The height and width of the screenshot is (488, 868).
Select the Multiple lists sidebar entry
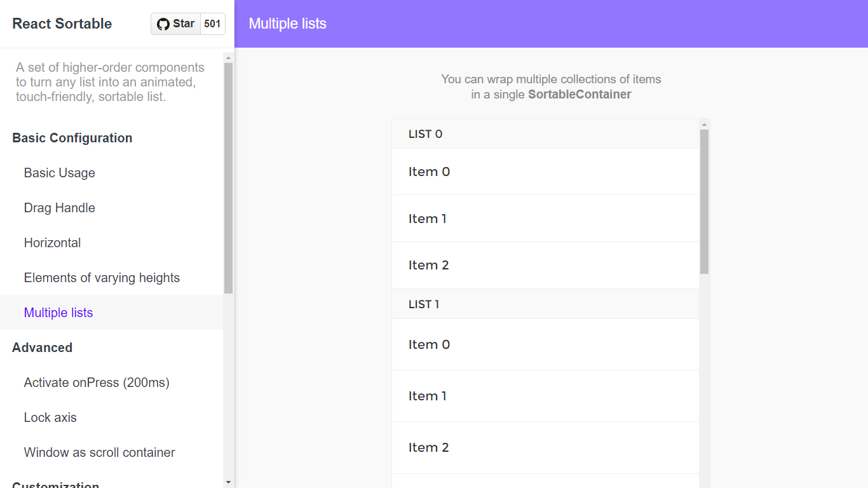tap(58, 312)
